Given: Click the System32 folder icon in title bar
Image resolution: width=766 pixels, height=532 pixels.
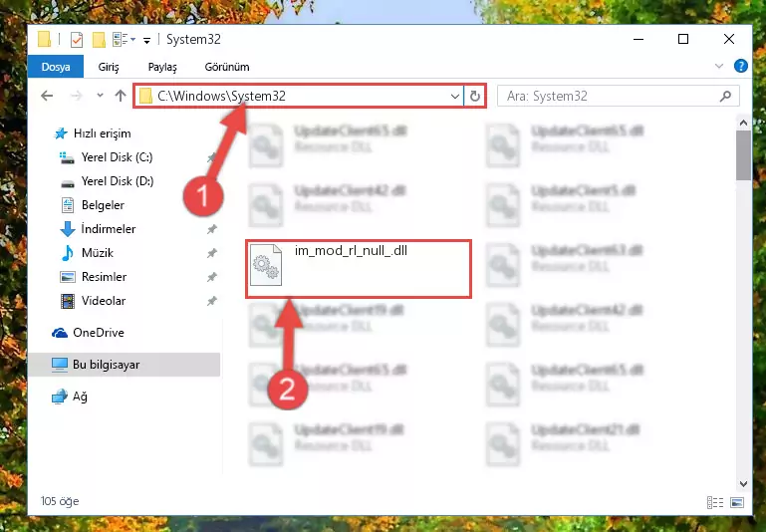Looking at the screenshot, I should 44,39.
